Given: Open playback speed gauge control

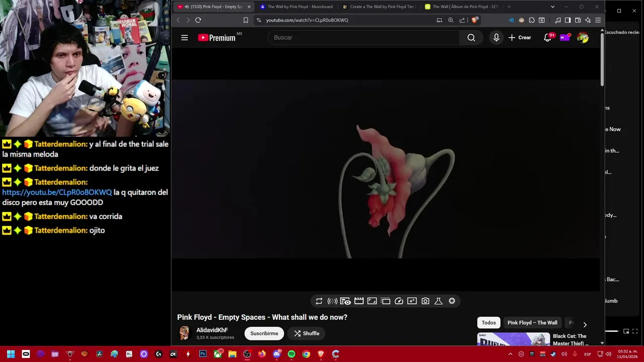Looking at the screenshot, I should coord(398,301).
